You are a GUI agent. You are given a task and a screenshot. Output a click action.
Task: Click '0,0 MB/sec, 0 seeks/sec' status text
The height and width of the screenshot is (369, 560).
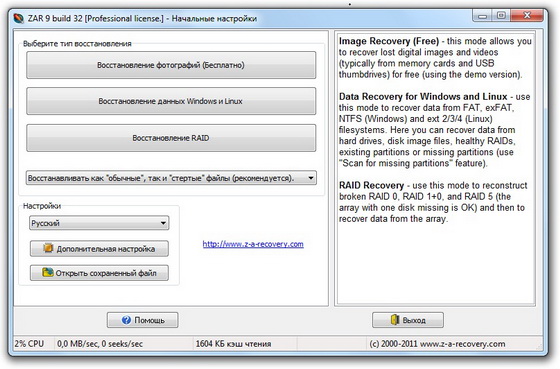tap(100, 344)
